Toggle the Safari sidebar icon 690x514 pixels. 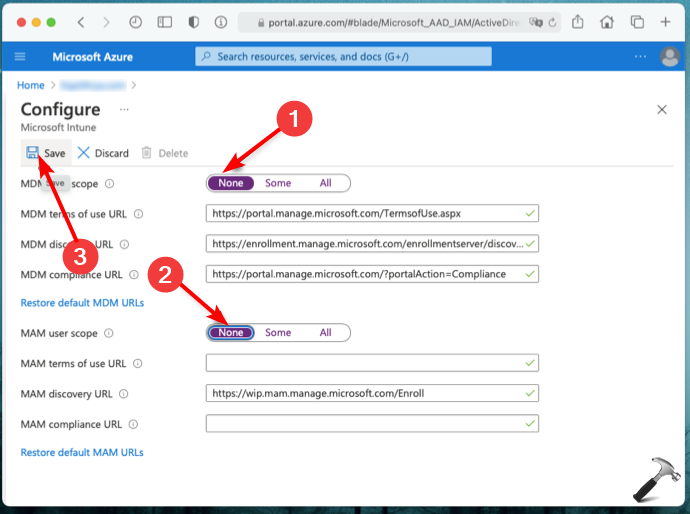165,22
